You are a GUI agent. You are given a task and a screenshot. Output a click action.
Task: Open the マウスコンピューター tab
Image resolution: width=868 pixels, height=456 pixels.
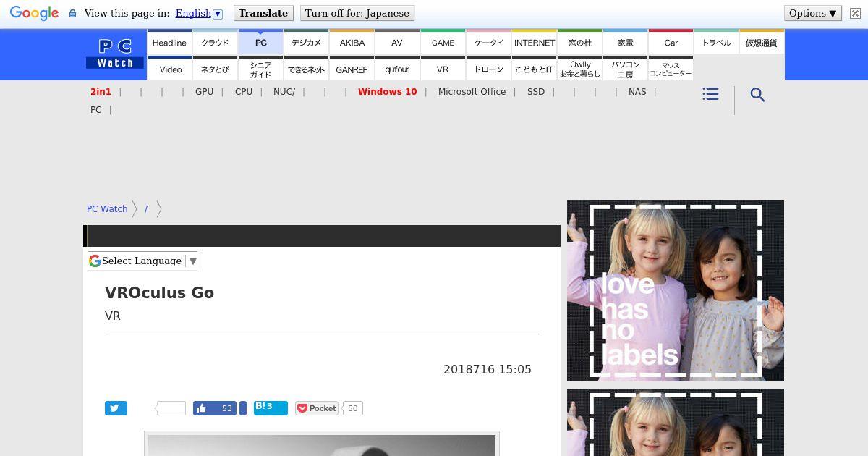tap(671, 69)
